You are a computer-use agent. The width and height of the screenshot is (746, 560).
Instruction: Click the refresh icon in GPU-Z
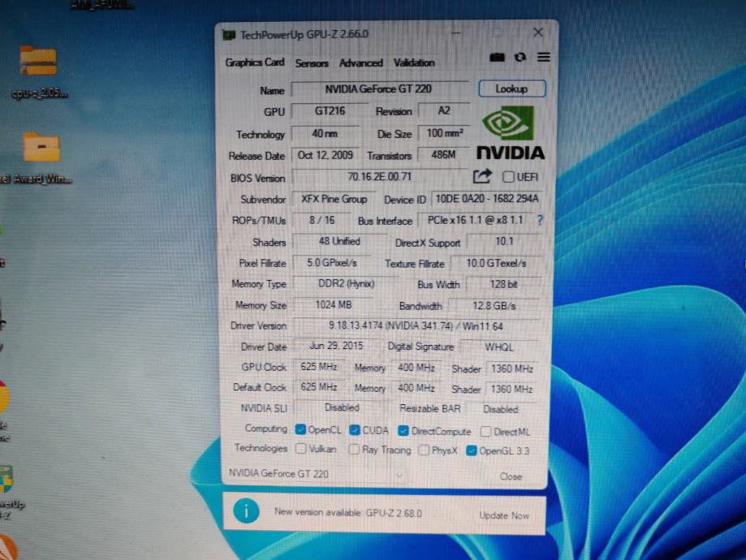click(520, 57)
